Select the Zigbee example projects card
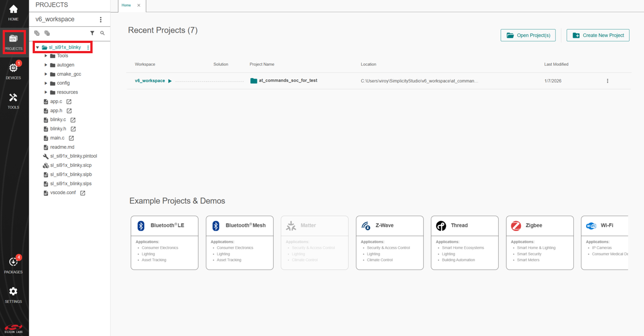The image size is (644, 336). point(539,242)
